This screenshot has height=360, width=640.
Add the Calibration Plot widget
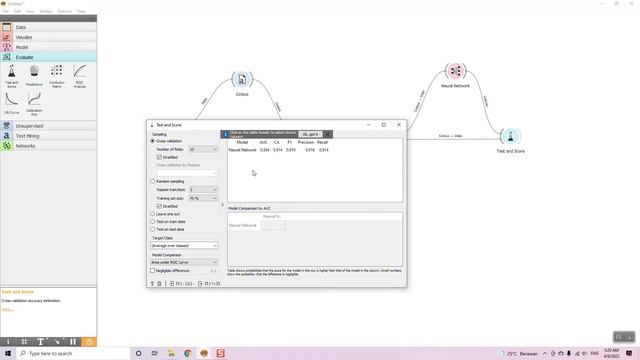[34, 104]
